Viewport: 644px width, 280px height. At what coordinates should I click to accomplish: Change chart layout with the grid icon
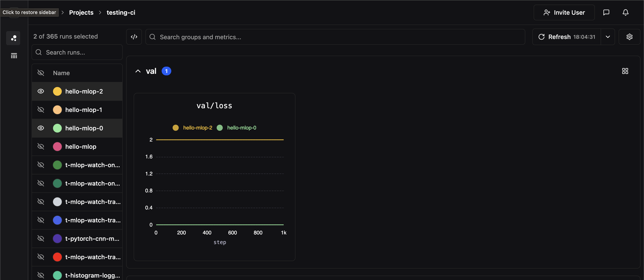[625, 71]
